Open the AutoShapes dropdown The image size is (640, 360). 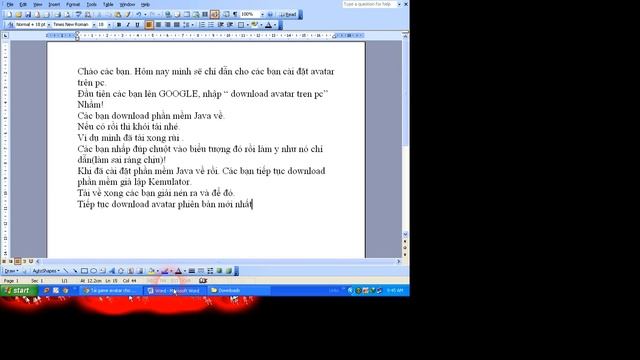(46, 271)
